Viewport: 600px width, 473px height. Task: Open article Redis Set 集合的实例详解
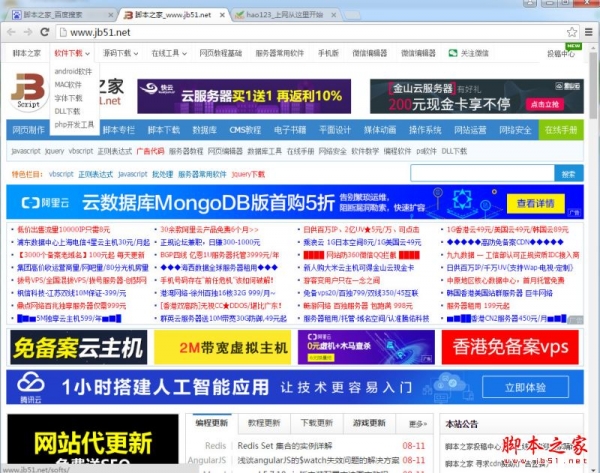285,446
